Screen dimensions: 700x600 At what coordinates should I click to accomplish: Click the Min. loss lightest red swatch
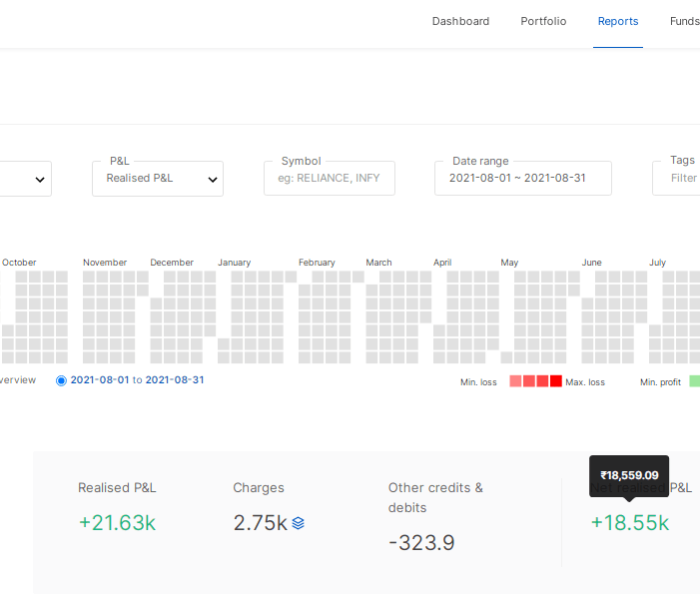click(x=516, y=381)
